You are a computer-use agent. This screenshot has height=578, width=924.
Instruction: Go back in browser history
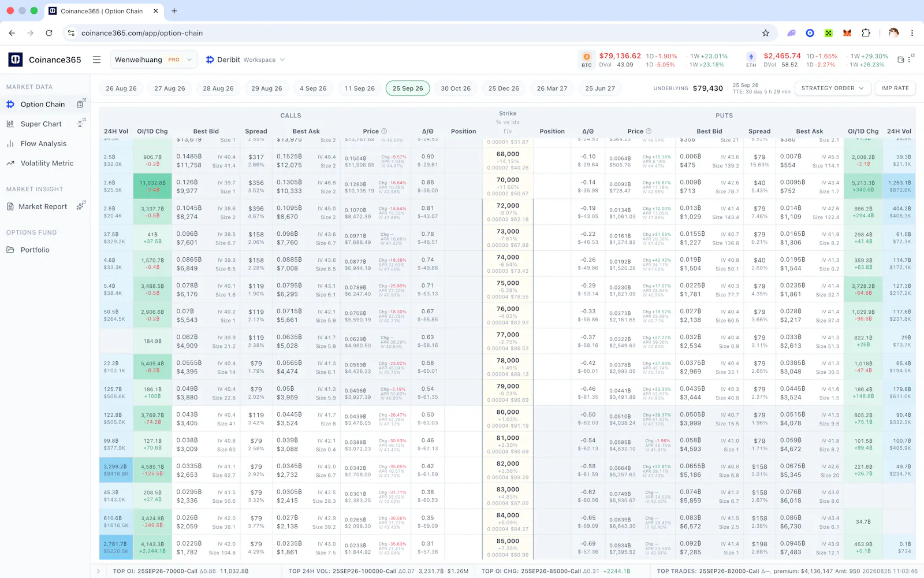tap(12, 33)
